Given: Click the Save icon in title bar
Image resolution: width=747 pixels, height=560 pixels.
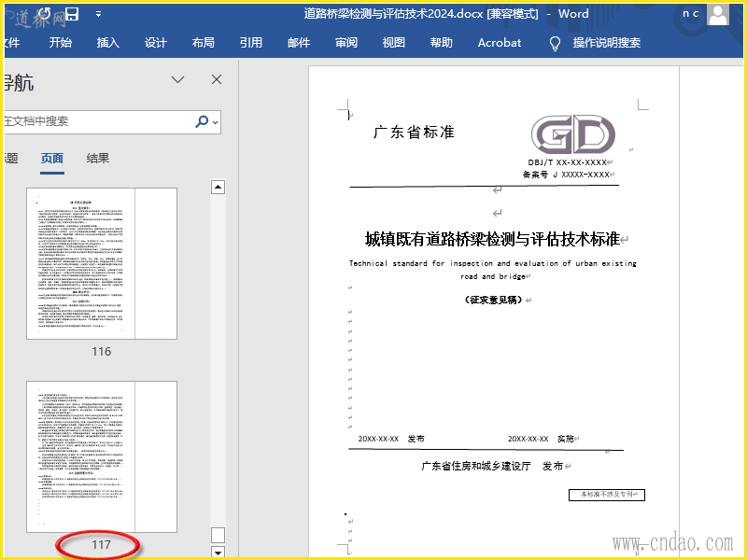Looking at the screenshot, I should pos(72,14).
